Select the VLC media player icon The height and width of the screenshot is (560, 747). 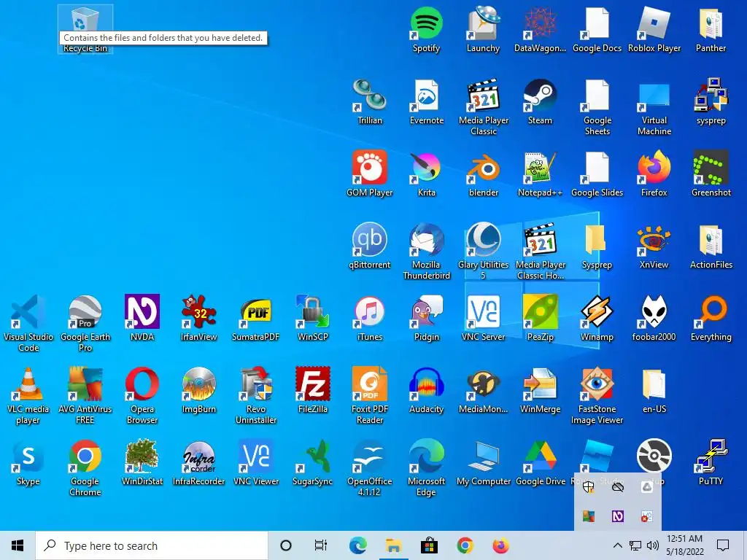coord(28,396)
